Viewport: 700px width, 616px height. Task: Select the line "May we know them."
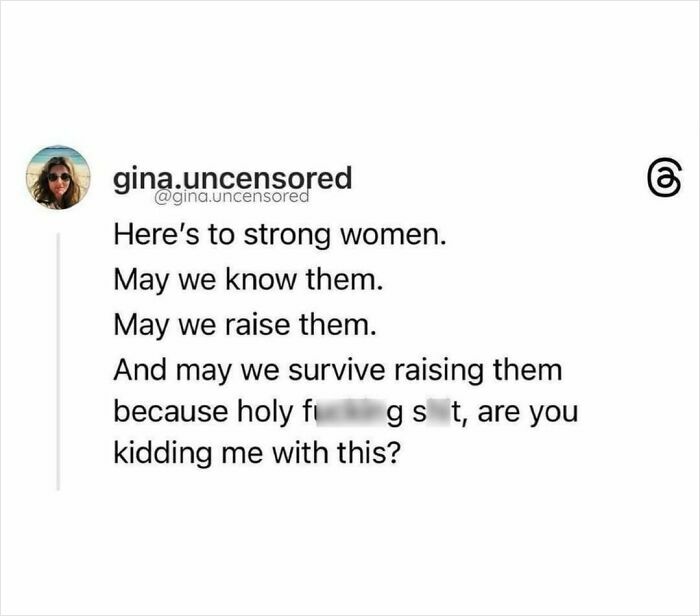[x=247, y=281]
